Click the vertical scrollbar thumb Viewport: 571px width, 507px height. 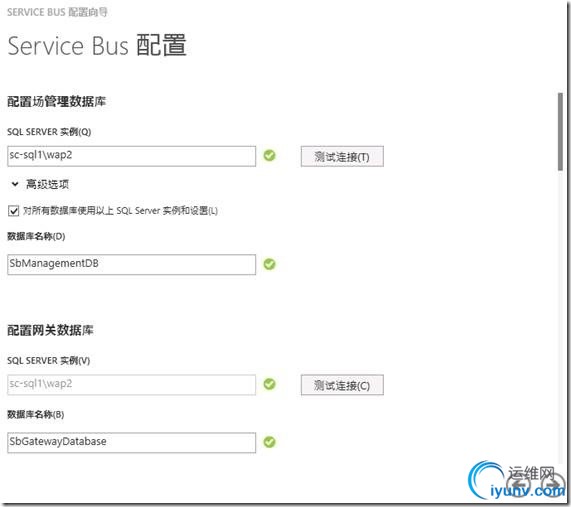pos(560,132)
